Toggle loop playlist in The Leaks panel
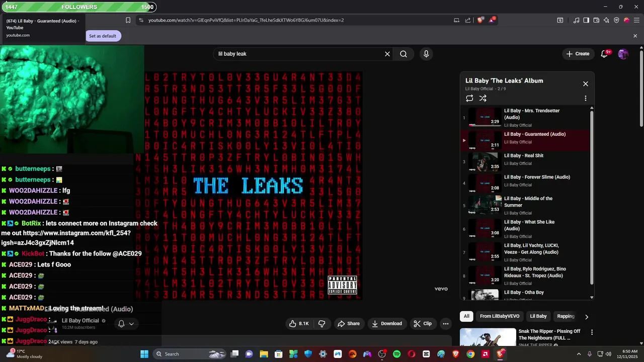644x362 pixels. pyautogui.click(x=469, y=99)
